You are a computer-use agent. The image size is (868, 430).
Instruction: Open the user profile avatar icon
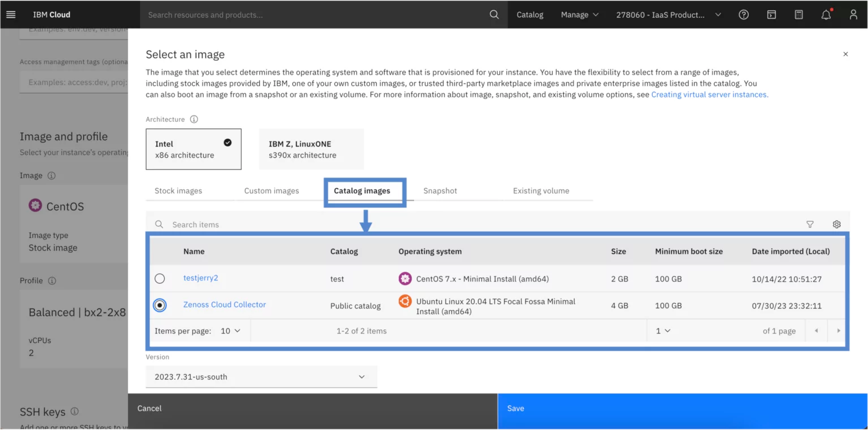853,14
